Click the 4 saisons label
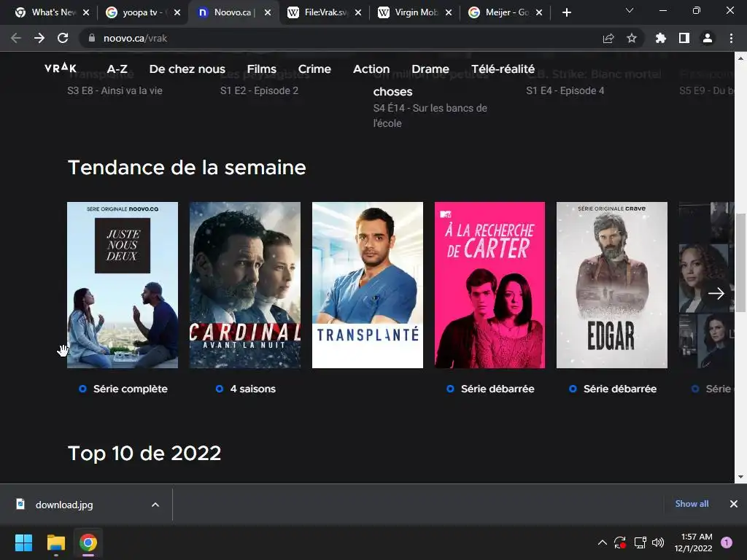Screen dimensions: 747x560 coord(252,389)
